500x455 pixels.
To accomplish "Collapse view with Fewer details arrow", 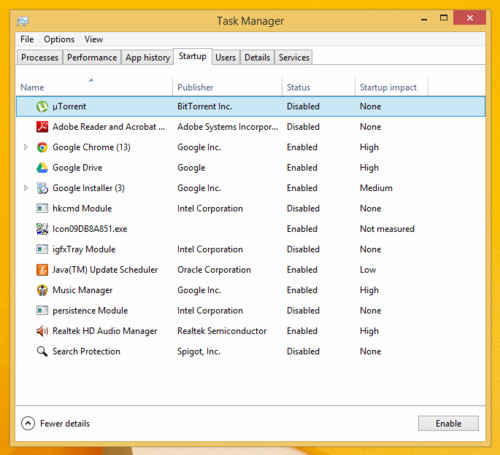I will [28, 423].
